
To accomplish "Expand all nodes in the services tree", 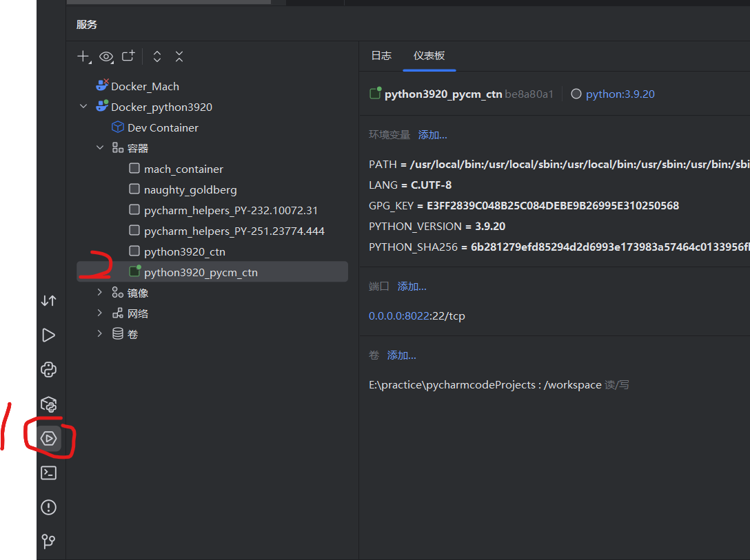I will 158,56.
